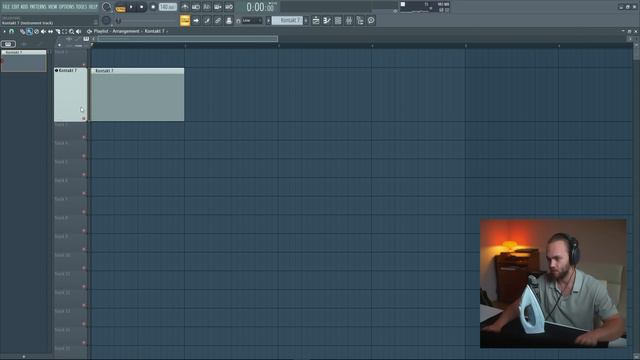Open the PATTERNS menu
This screenshot has width=640, height=360.
(x=38, y=7)
